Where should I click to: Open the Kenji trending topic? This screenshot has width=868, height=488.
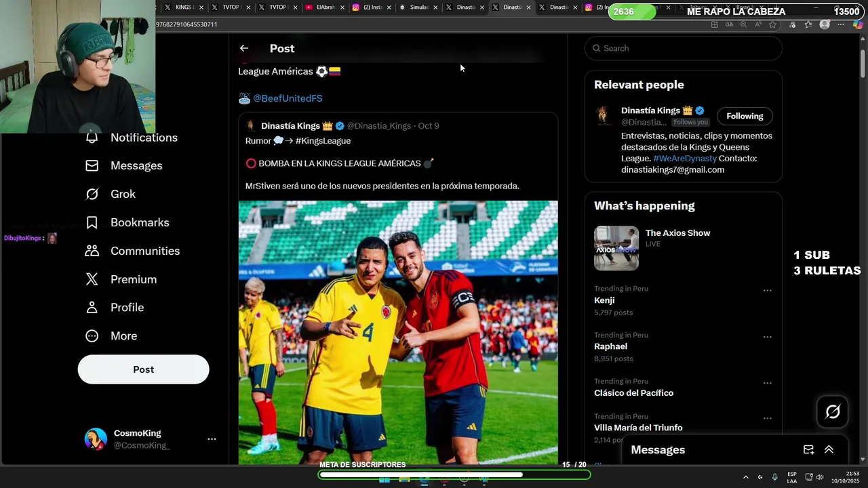coord(604,300)
